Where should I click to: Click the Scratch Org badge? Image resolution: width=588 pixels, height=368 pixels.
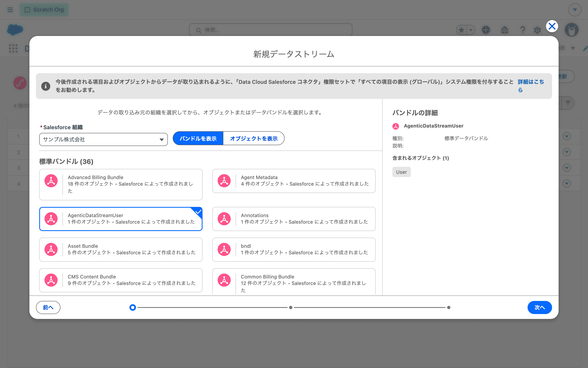point(44,10)
